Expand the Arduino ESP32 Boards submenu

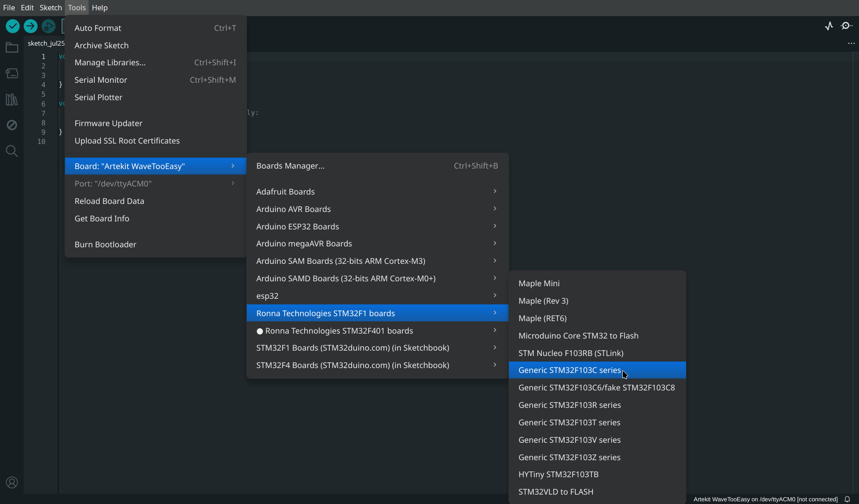click(377, 226)
